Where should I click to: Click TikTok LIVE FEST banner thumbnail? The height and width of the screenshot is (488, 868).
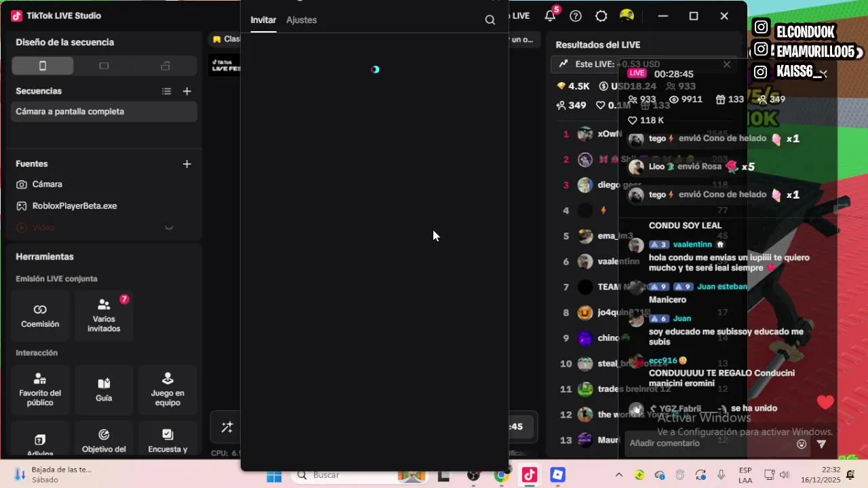pos(225,65)
